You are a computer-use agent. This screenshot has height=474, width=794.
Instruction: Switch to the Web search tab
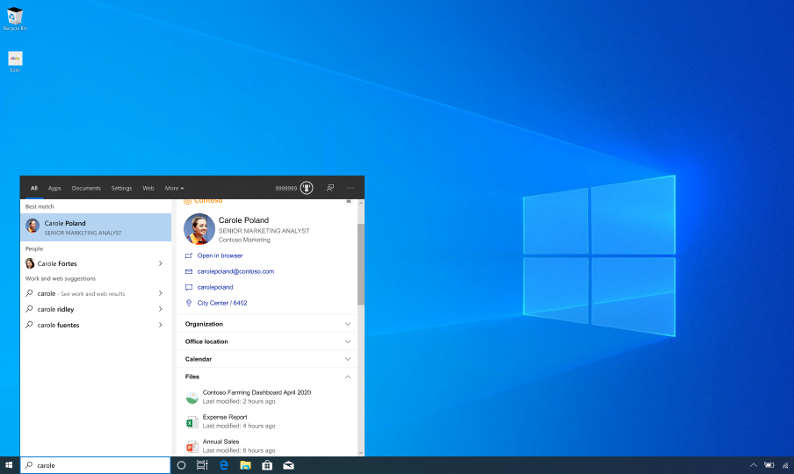click(148, 188)
